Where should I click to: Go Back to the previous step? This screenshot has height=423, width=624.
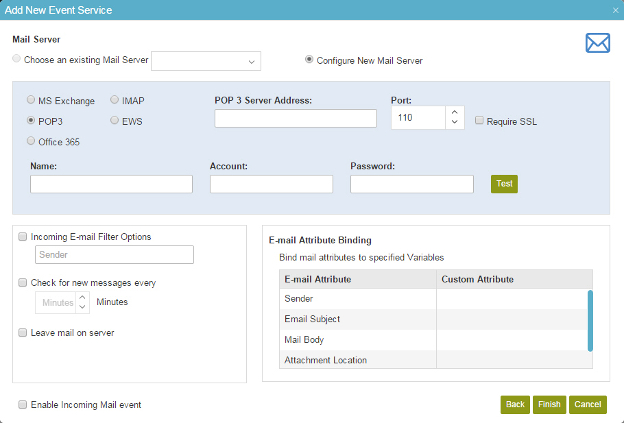[515, 404]
